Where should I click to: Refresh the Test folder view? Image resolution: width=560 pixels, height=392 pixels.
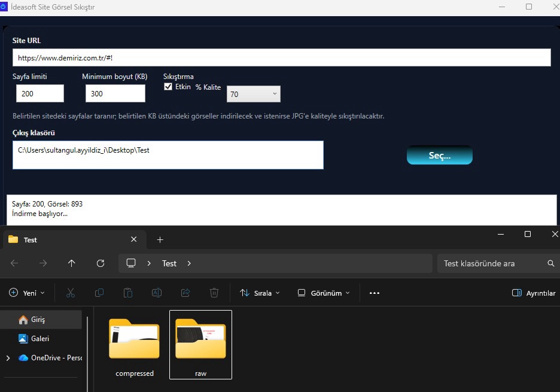click(101, 263)
